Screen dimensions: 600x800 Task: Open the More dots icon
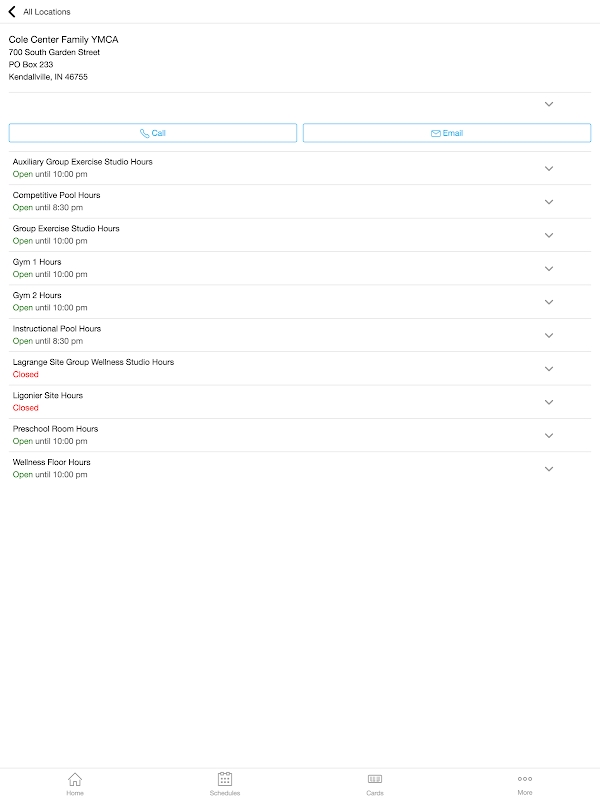coord(524,779)
